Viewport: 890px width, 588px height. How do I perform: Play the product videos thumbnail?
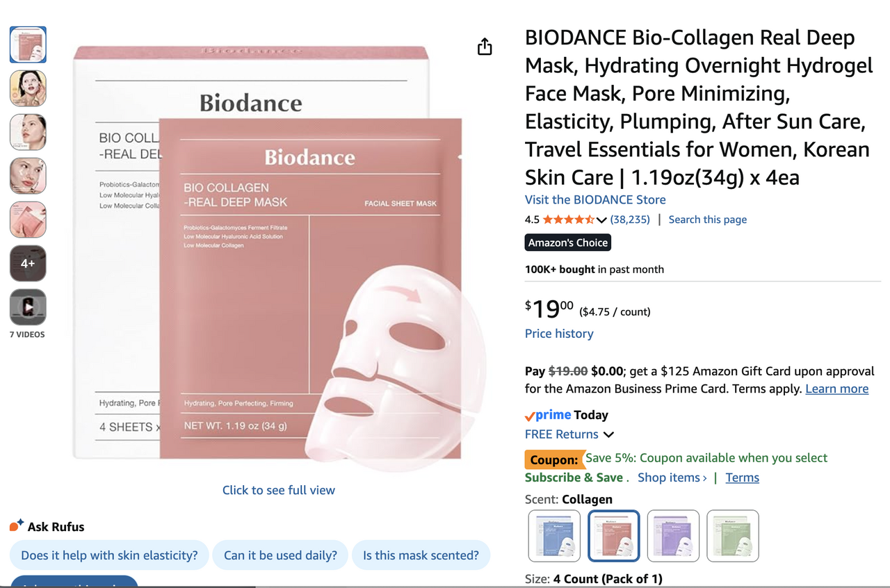click(x=28, y=307)
